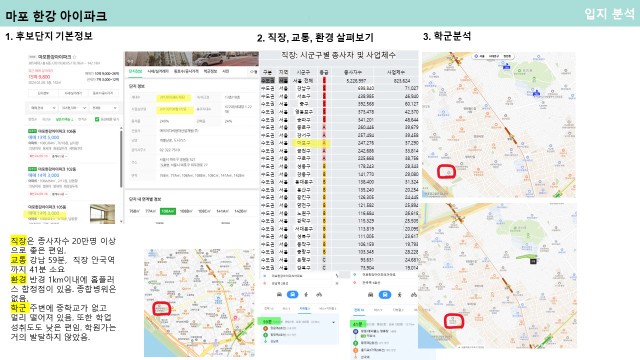Viewport: 640px width, 360px height.
Task: Click the 강남구 row in the workers table
Action: click(340, 88)
